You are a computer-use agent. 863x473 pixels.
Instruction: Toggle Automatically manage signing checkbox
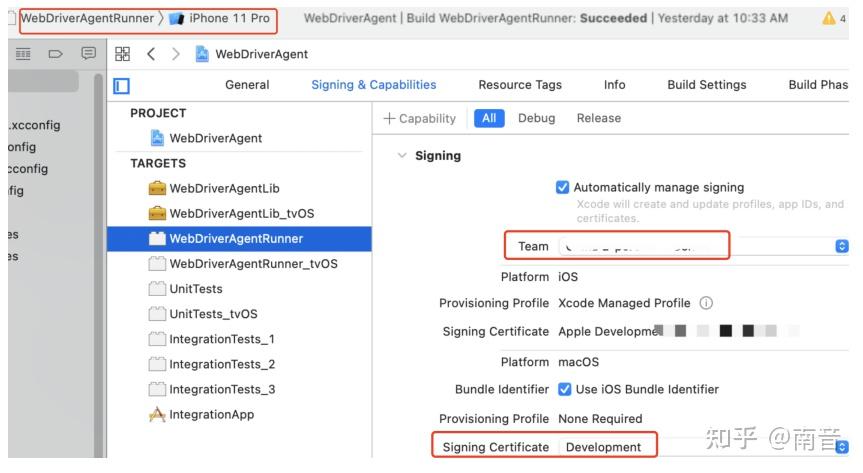562,187
